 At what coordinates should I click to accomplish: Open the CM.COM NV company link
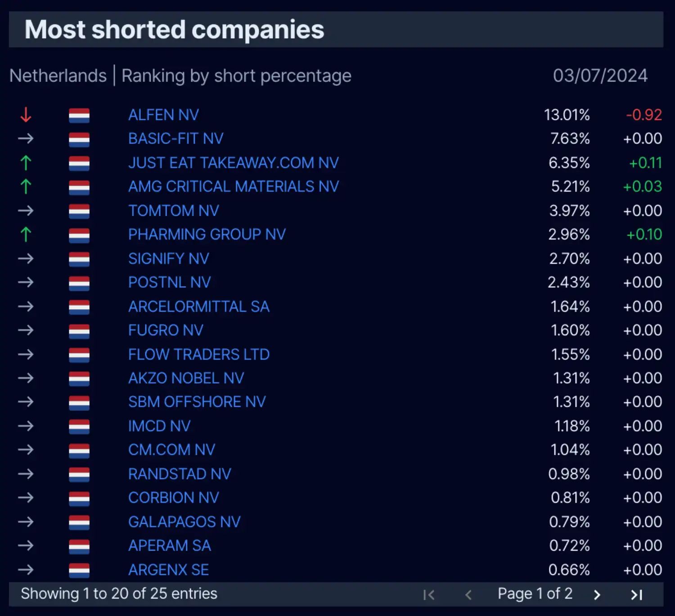172,450
